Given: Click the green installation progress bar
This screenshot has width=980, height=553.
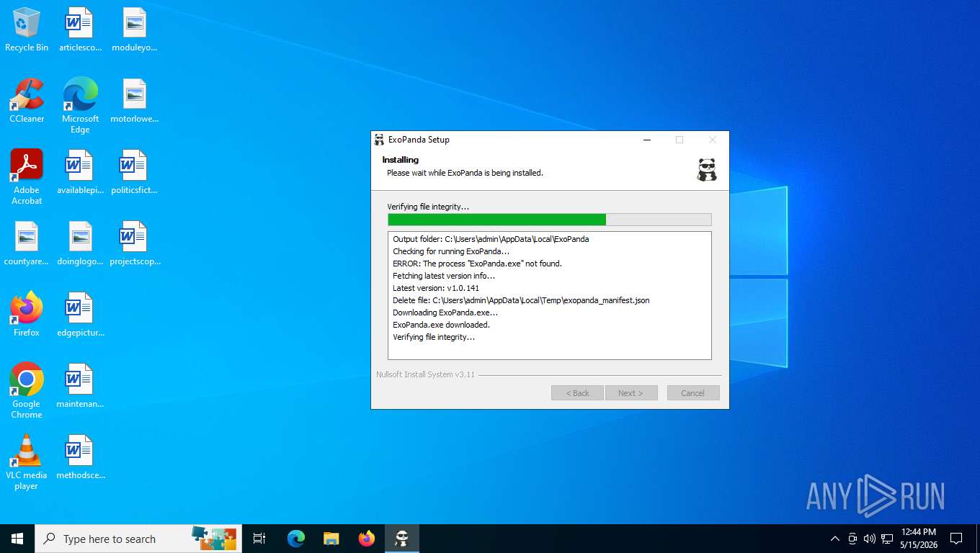Looking at the screenshot, I should tap(549, 220).
